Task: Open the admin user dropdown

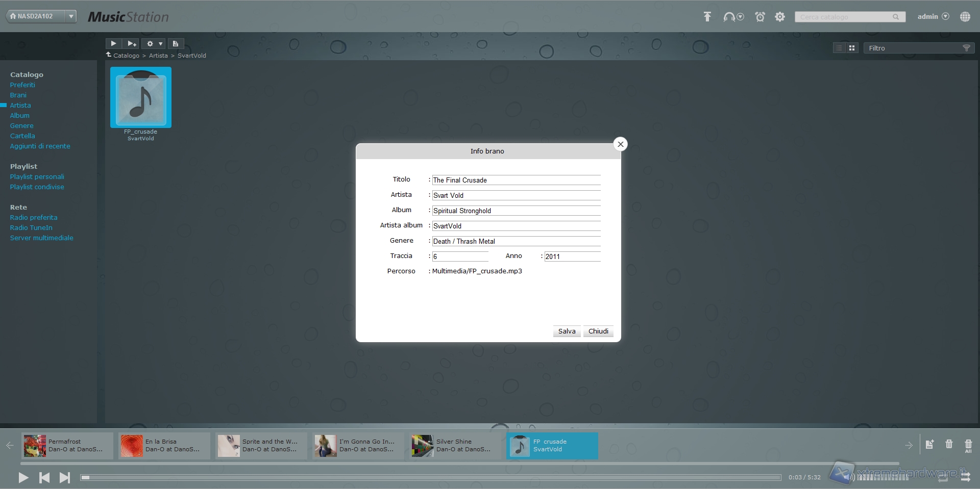Action: [x=933, y=16]
